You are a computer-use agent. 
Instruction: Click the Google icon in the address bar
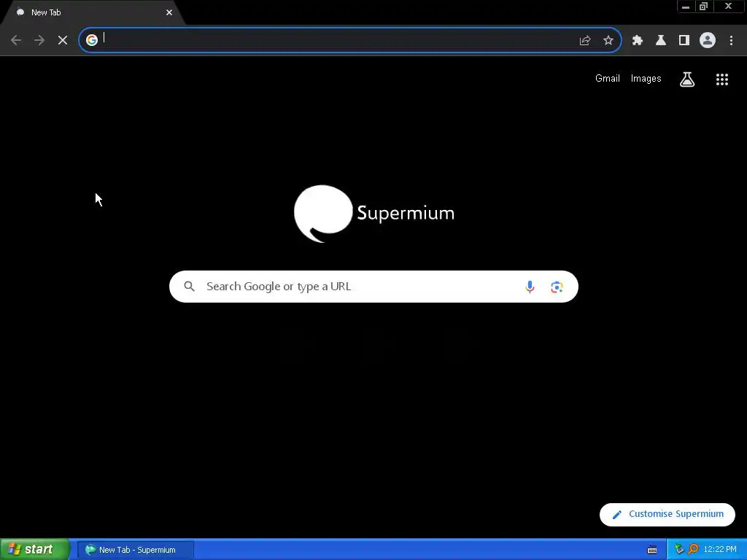92,40
